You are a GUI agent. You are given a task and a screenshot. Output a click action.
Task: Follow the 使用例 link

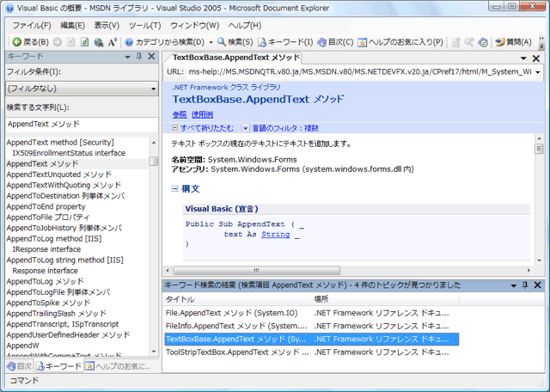202,114
